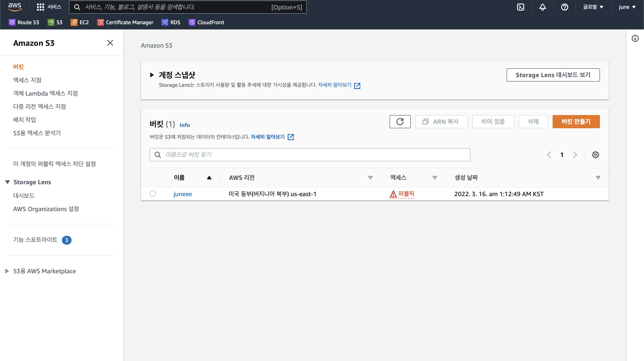Click the AWS logo home icon
This screenshot has width=644, height=361.
[x=15, y=7]
